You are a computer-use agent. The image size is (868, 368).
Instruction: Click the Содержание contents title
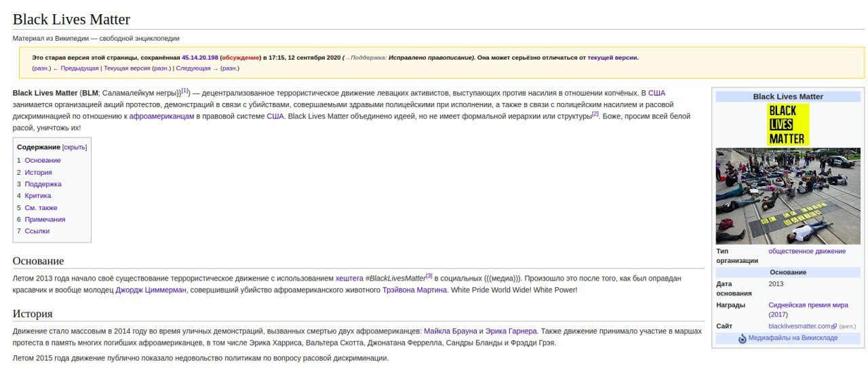point(39,147)
